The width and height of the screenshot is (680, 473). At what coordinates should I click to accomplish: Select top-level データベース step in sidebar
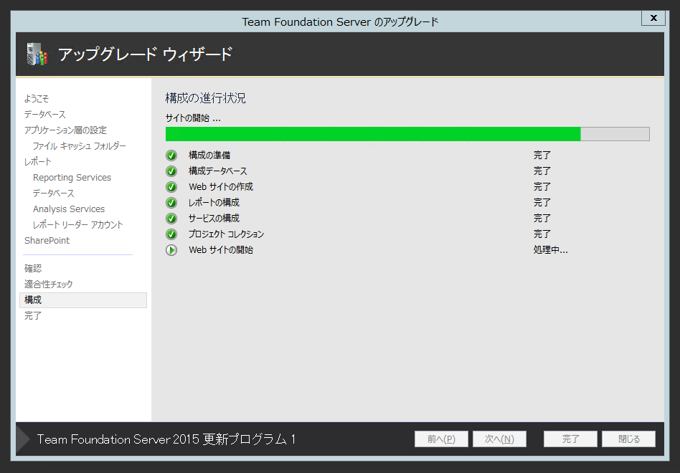(x=45, y=114)
